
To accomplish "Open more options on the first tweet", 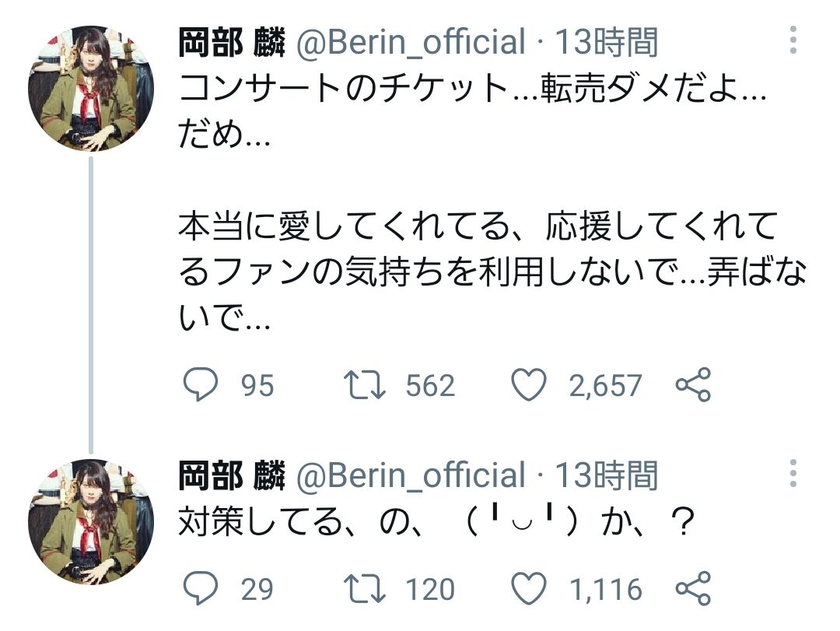I will click(x=793, y=40).
